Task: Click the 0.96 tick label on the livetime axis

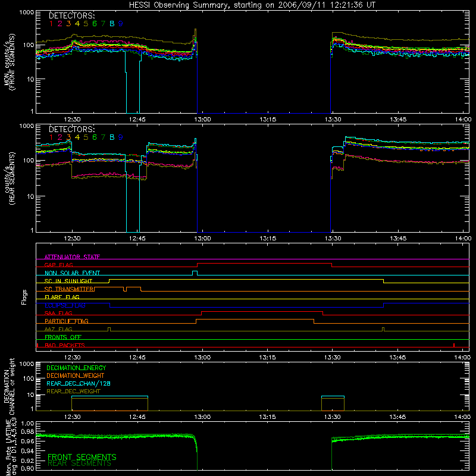Action: (27, 441)
